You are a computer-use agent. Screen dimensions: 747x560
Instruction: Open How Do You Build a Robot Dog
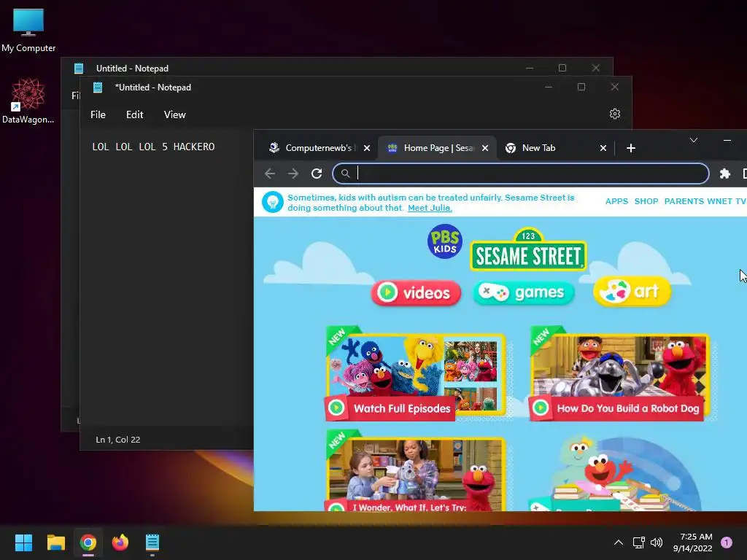(x=619, y=374)
